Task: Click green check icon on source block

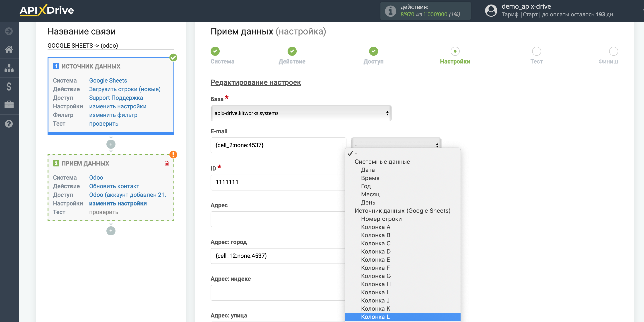Action: pyautogui.click(x=173, y=58)
